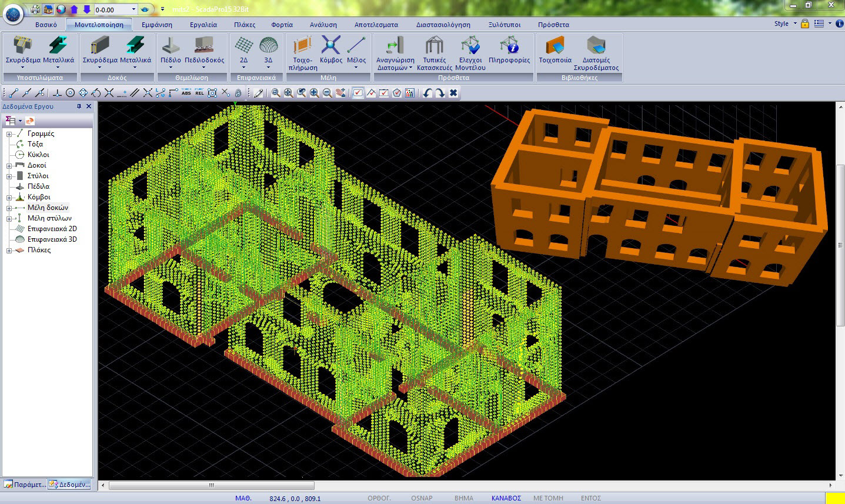This screenshot has width=845, height=504.
Task: Select Κύκλοι in project tree
Action: (x=38, y=155)
